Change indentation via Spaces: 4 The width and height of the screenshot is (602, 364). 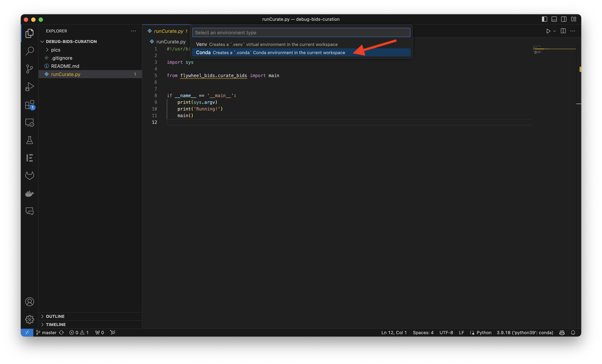pos(423,332)
